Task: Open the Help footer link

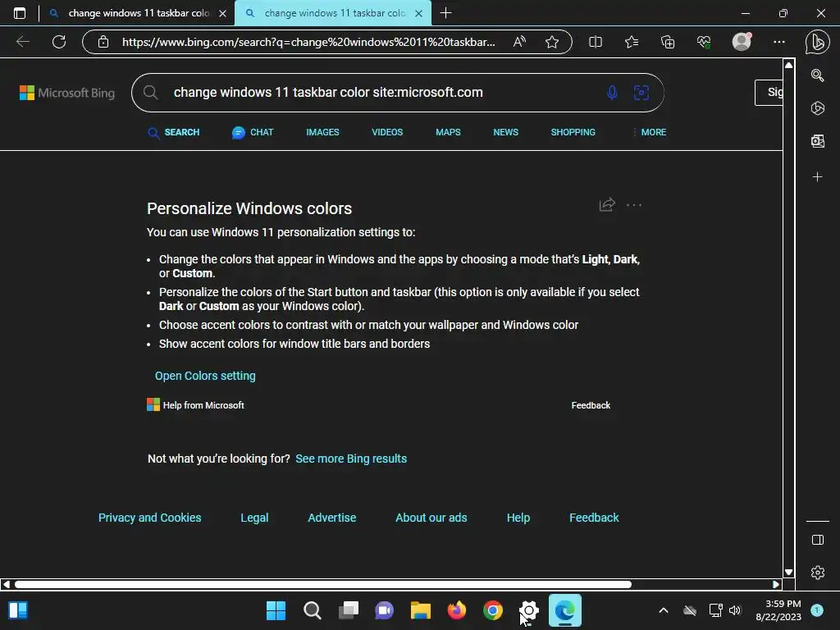Action: click(518, 518)
